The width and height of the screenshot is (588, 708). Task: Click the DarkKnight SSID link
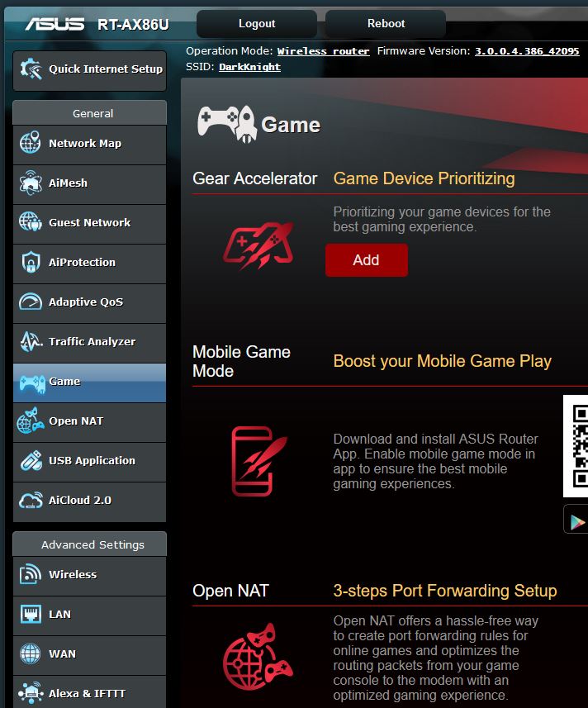click(x=249, y=67)
